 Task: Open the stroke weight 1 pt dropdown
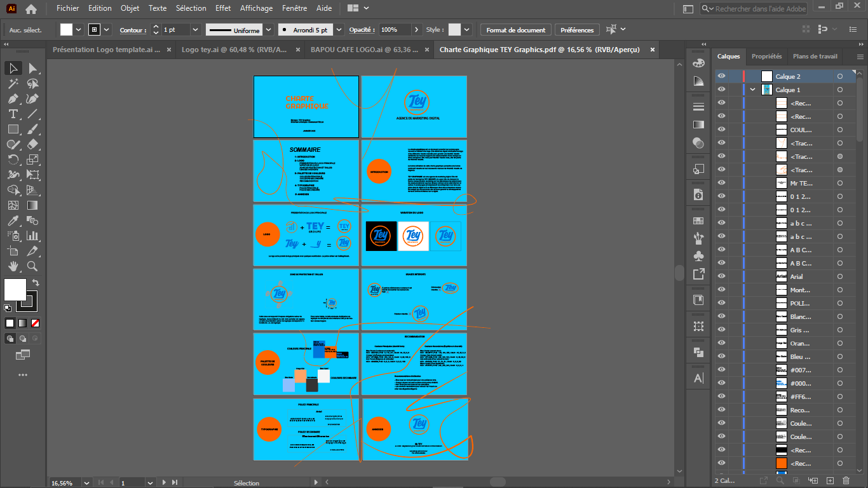tap(195, 29)
